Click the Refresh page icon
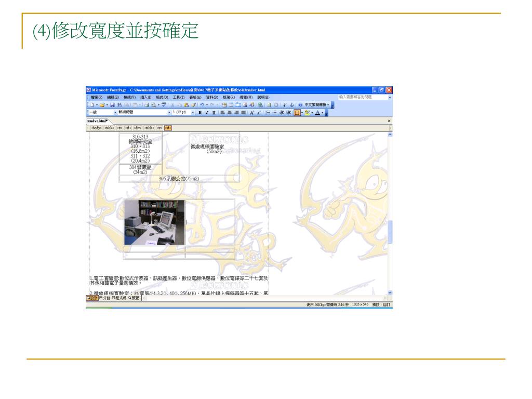The image size is (532, 399). (x=269, y=105)
